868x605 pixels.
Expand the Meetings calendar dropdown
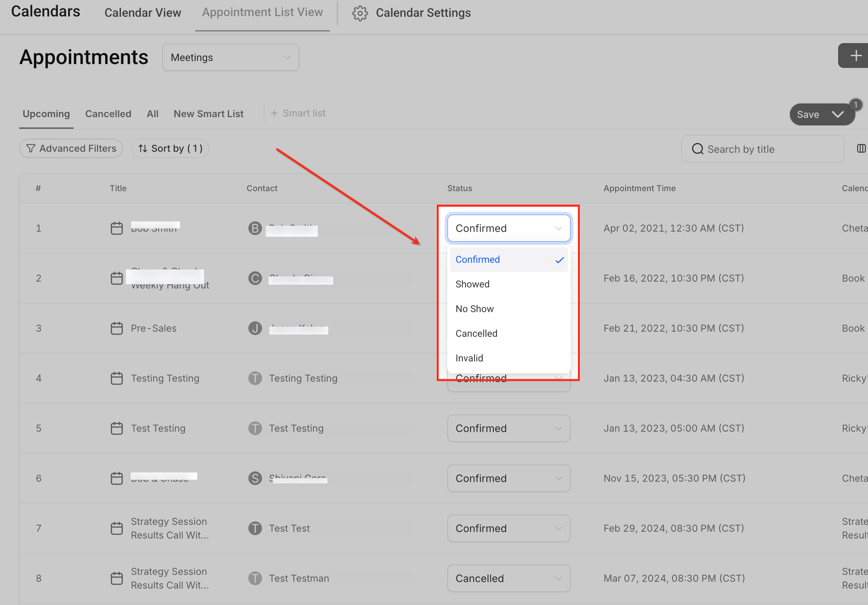coord(231,58)
